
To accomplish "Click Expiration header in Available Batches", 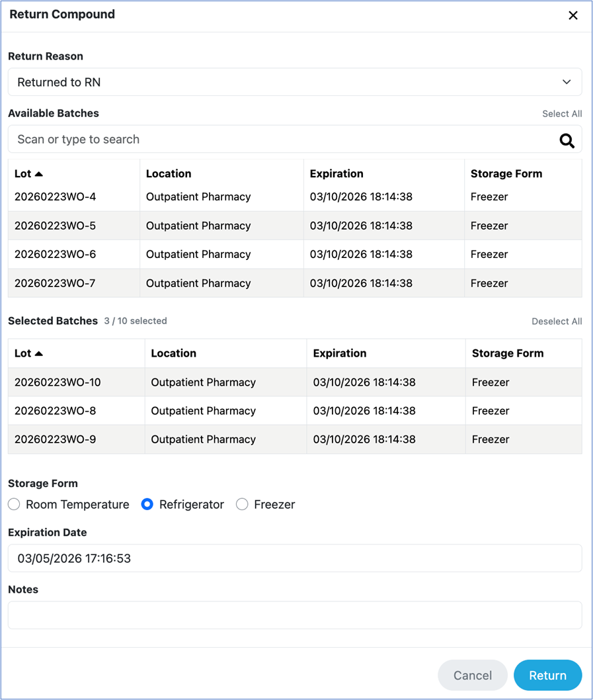I will click(x=336, y=174).
